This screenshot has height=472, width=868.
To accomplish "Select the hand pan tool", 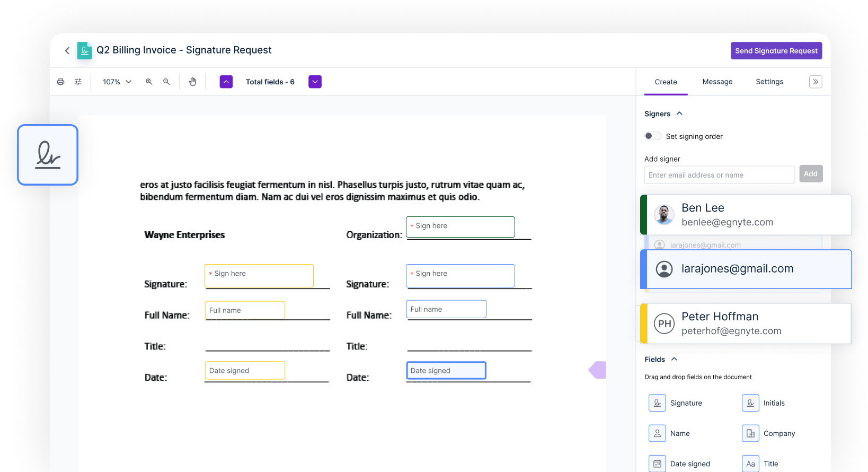I will [193, 82].
